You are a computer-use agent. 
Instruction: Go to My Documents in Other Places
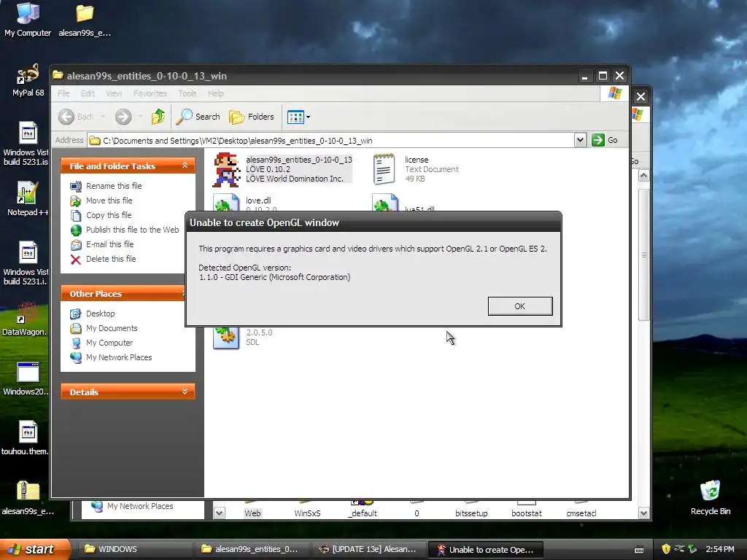coord(112,329)
